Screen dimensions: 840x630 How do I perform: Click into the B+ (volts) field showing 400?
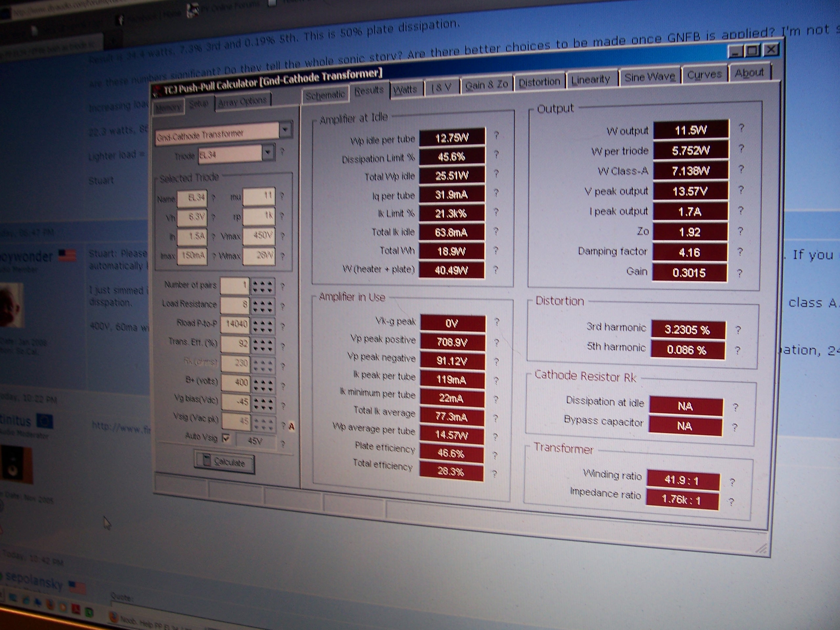point(236,383)
